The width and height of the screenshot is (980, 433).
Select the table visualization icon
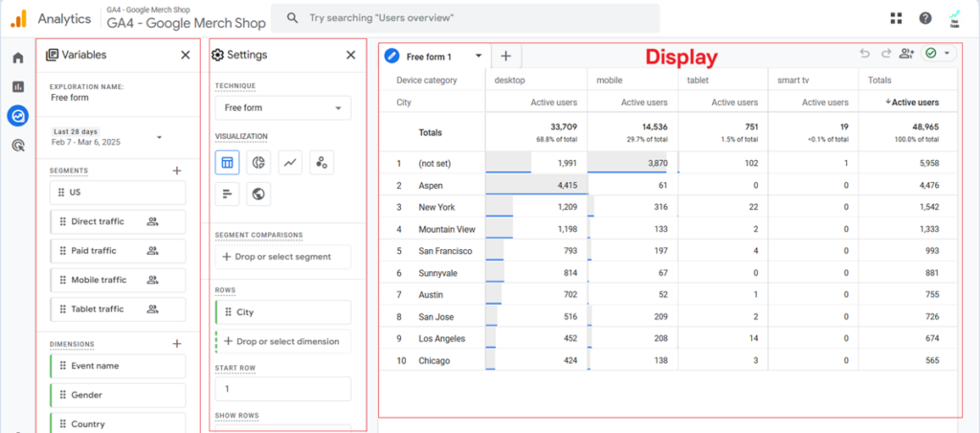point(227,163)
